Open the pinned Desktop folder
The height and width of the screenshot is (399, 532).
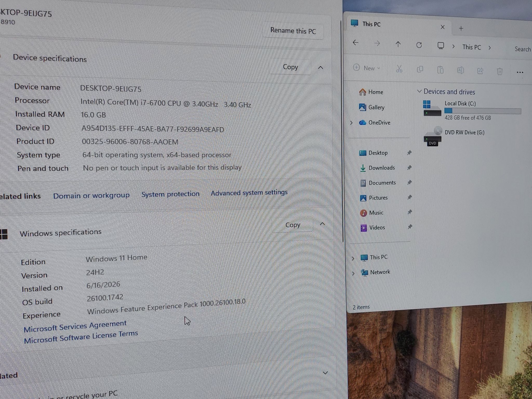(x=373, y=153)
